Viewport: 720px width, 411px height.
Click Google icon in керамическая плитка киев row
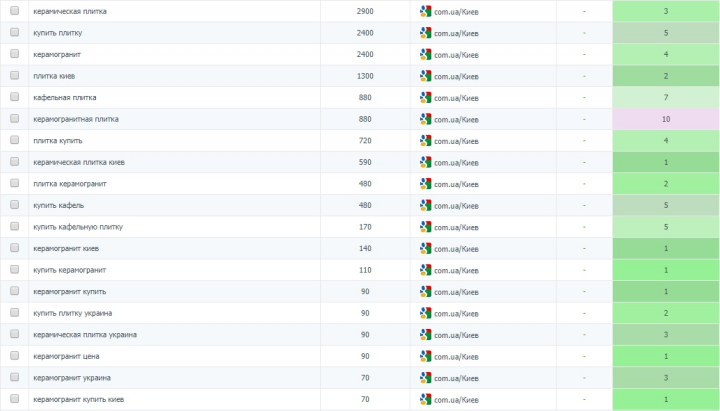[425, 163]
